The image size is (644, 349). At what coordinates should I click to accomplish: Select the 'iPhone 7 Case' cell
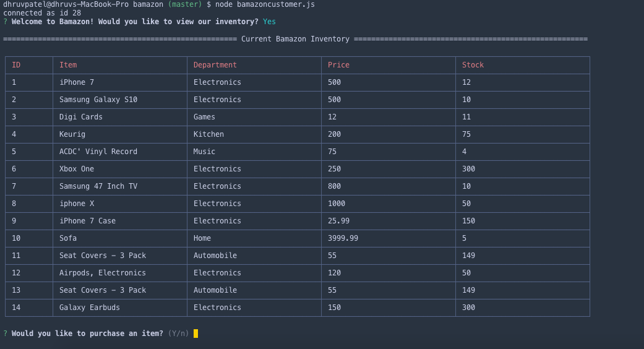87,221
